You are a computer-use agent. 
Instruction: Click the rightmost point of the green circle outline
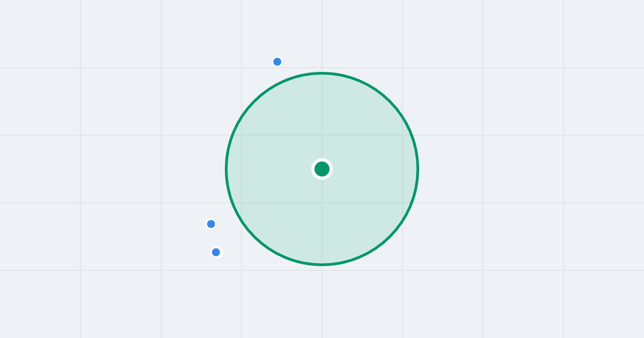(418, 169)
